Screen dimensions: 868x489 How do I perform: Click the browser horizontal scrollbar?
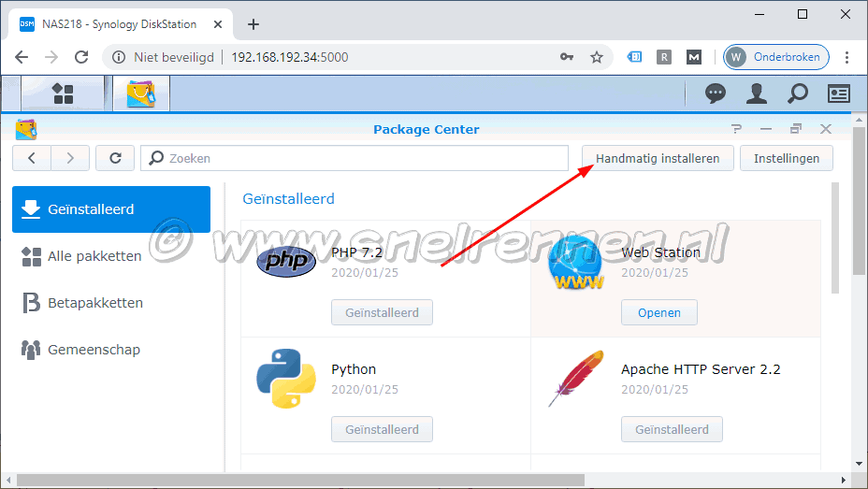pyautogui.click(x=300, y=480)
